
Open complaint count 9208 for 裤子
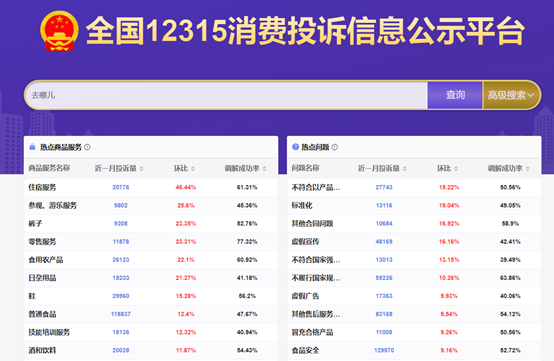121,223
